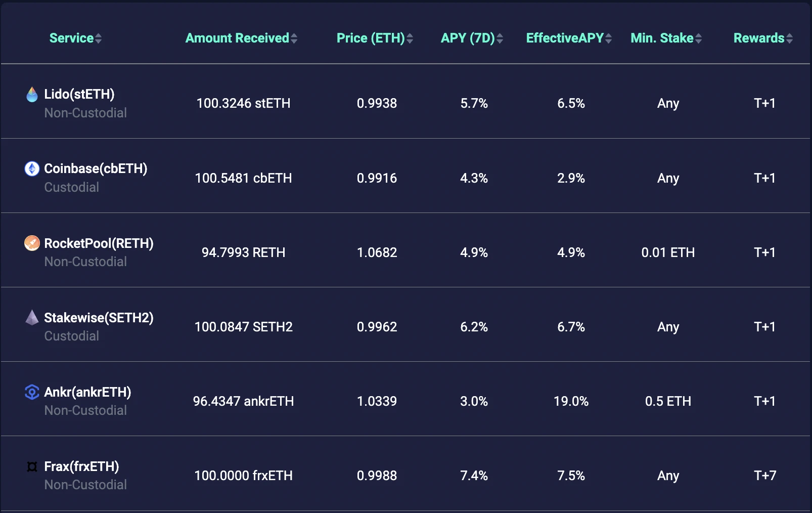
Task: Select the EffectiveAPY column header
Action: pyautogui.click(x=565, y=38)
